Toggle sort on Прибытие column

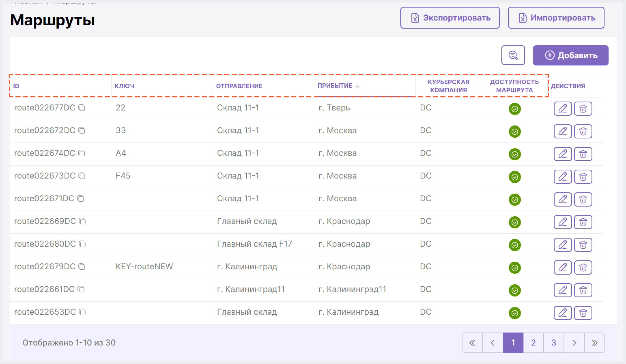tap(338, 86)
